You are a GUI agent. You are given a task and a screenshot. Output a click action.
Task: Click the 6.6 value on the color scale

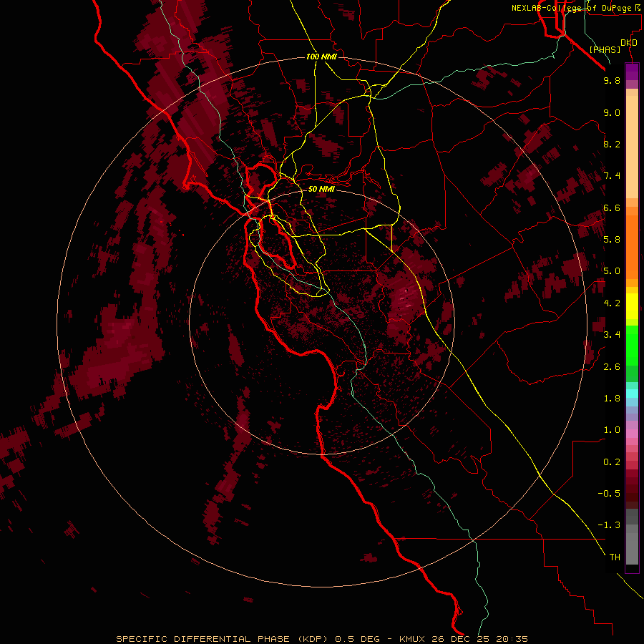point(612,208)
